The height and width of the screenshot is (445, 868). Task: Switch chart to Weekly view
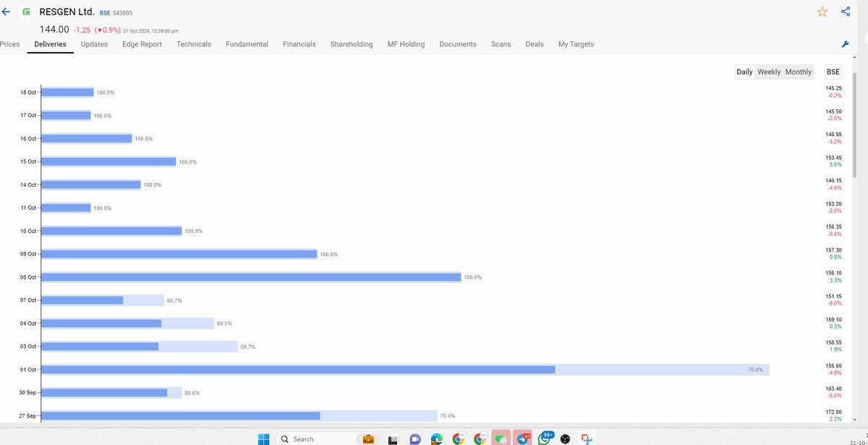(x=769, y=72)
